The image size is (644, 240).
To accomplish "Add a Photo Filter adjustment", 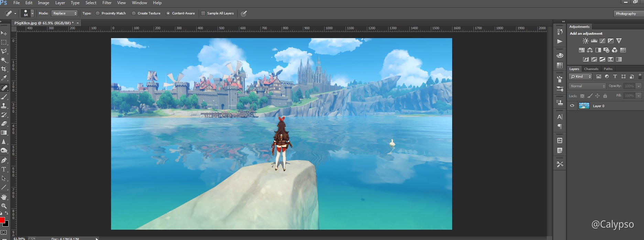I will click(x=606, y=50).
